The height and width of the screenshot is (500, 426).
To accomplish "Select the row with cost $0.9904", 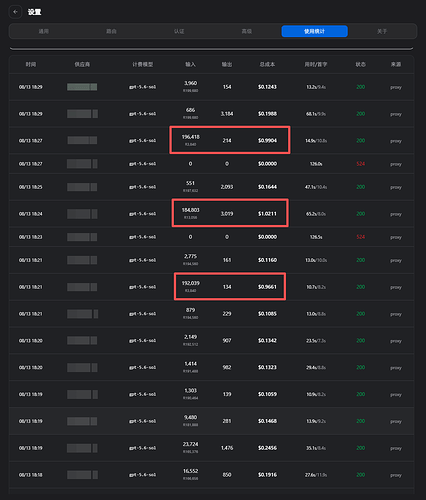I will (211, 140).
